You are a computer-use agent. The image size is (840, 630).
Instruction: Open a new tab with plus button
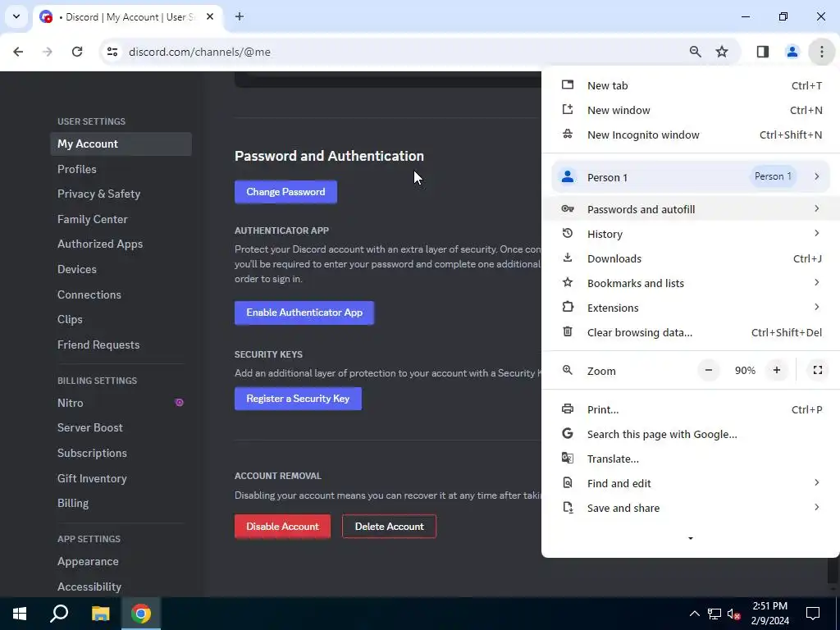(x=240, y=16)
